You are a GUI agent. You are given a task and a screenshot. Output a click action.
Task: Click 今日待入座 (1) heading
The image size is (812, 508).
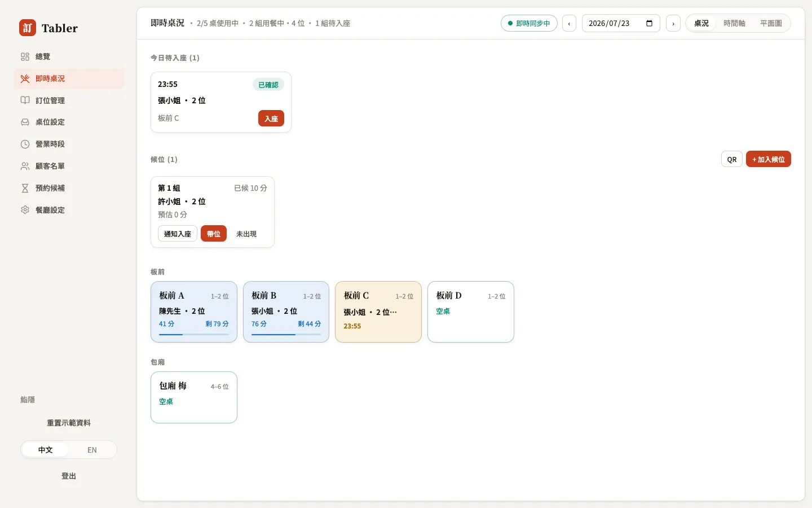click(175, 58)
